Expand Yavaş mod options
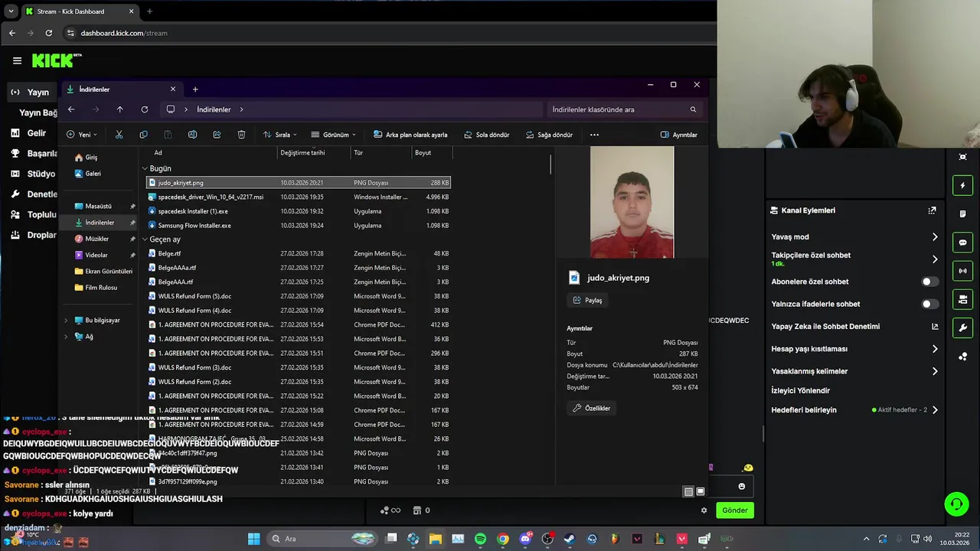Viewport: 980px width, 551px height. [x=934, y=237]
